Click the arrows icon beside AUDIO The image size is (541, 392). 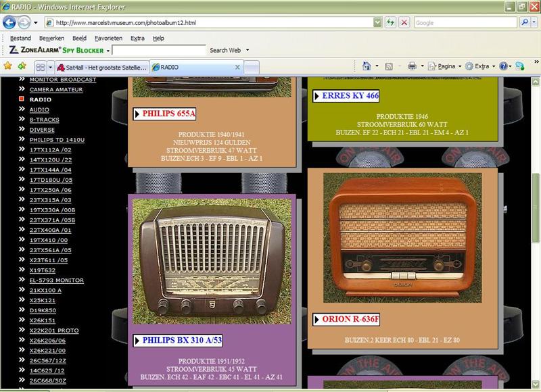[22, 109]
